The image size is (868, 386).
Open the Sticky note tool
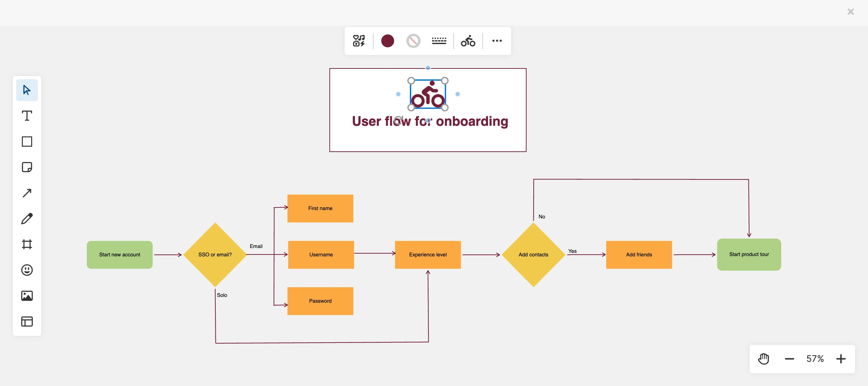[x=27, y=167]
